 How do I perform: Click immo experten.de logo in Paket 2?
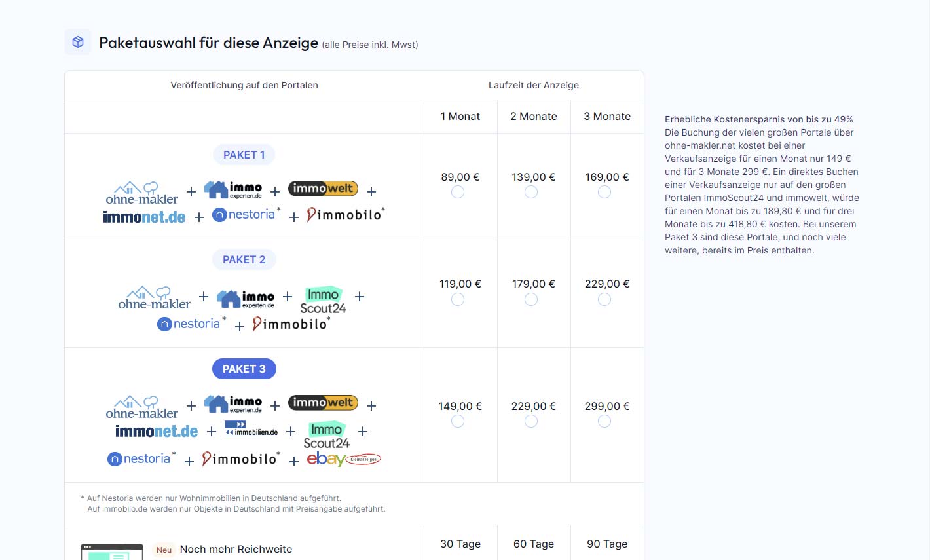246,299
